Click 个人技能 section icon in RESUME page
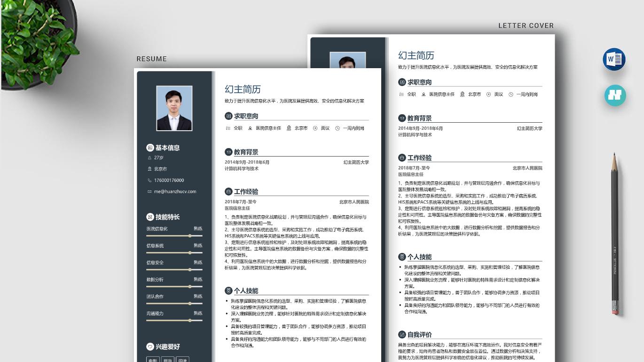 pyautogui.click(x=228, y=291)
